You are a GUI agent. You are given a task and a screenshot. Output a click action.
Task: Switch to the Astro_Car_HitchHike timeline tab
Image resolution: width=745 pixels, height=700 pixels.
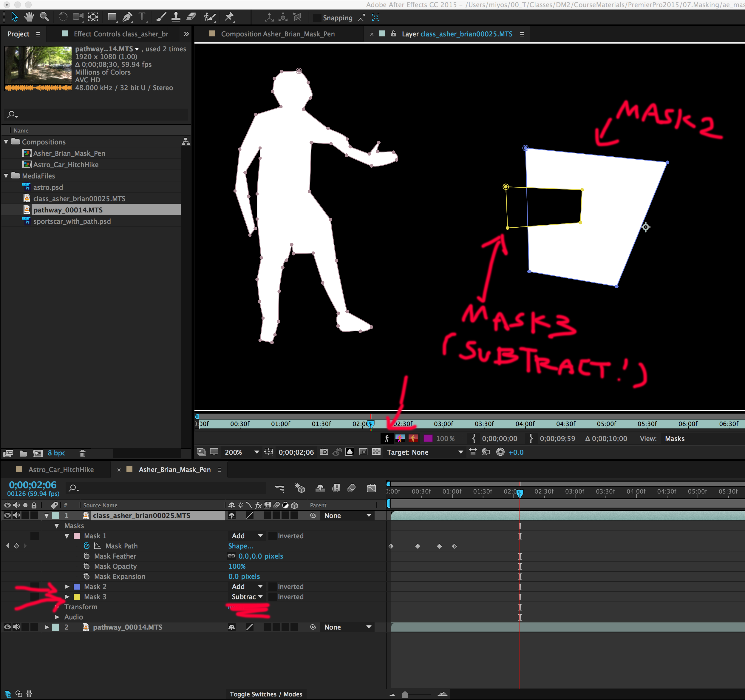[61, 469]
